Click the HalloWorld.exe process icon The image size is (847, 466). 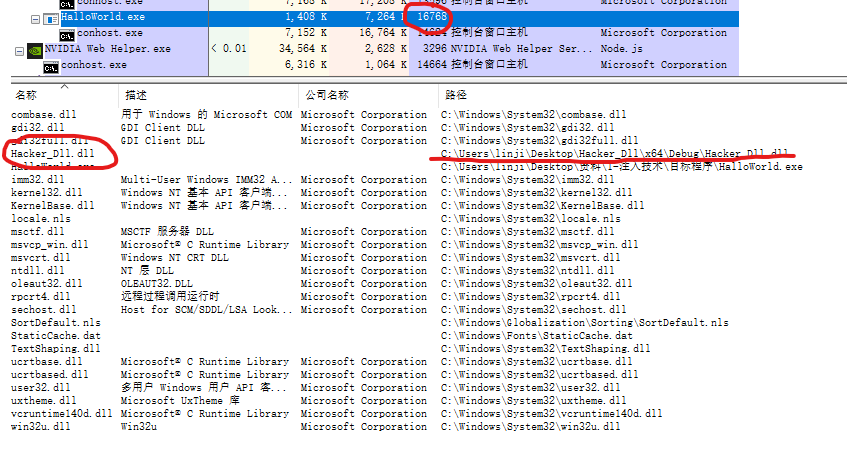point(51,19)
